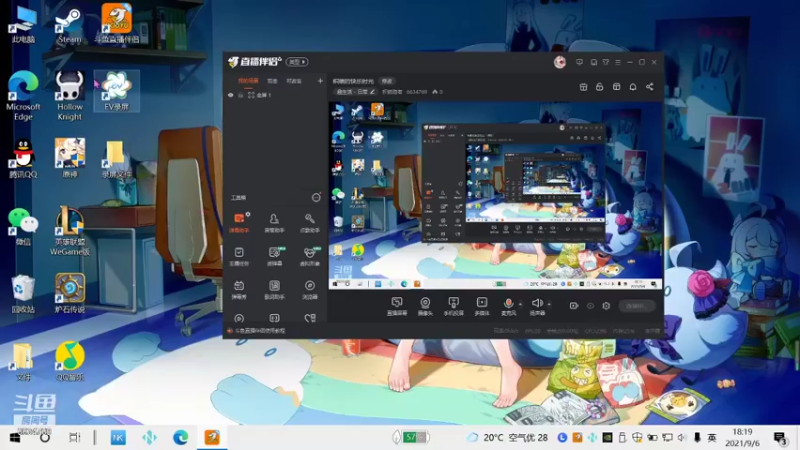Image resolution: width=800 pixels, height=450 pixels.
Task: Open the Windows notification center icon
Action: tap(780, 438)
